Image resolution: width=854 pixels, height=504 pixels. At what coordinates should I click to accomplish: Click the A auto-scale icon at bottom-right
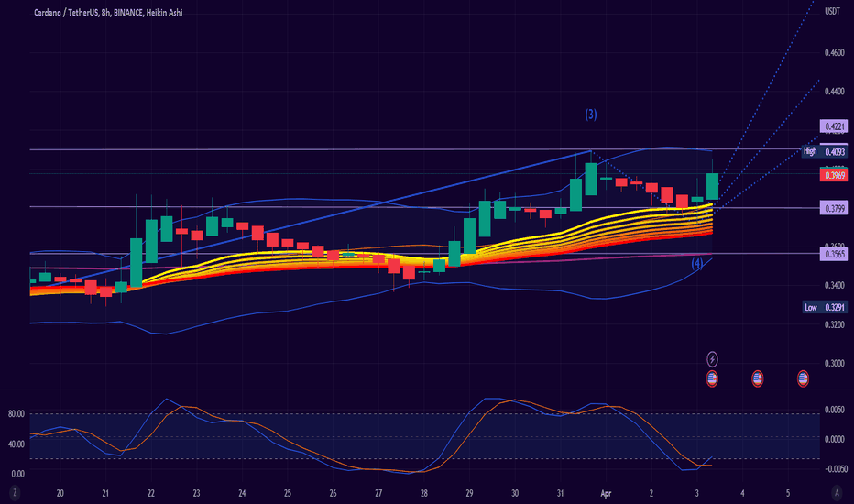(x=838, y=493)
